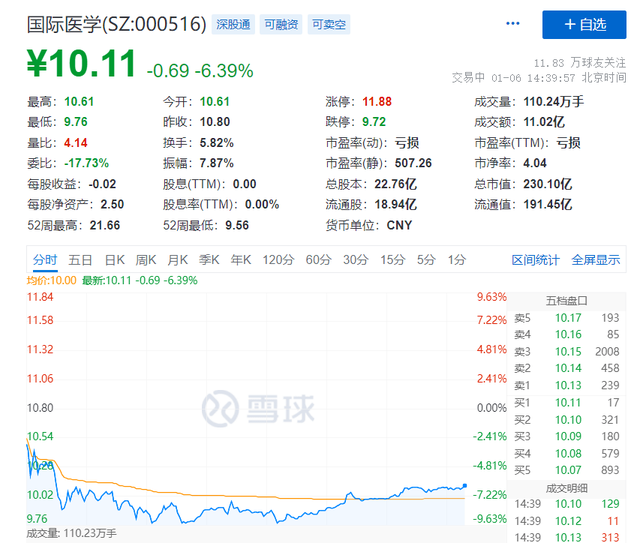
Task: Click the latest price dot on chart
Action: tap(464, 486)
